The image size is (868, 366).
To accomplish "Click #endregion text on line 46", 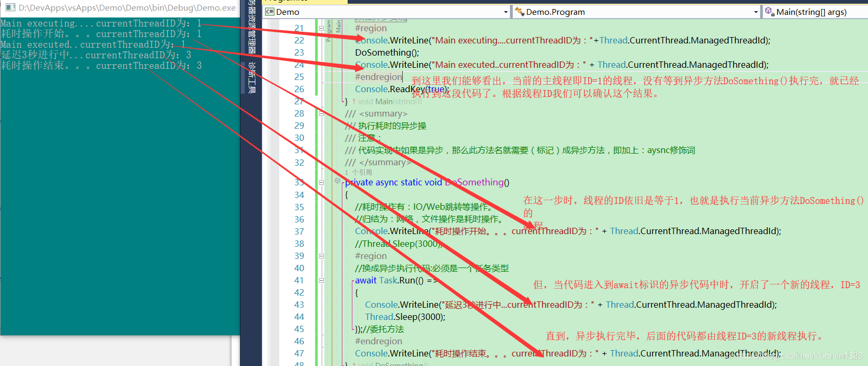I will pos(378,341).
